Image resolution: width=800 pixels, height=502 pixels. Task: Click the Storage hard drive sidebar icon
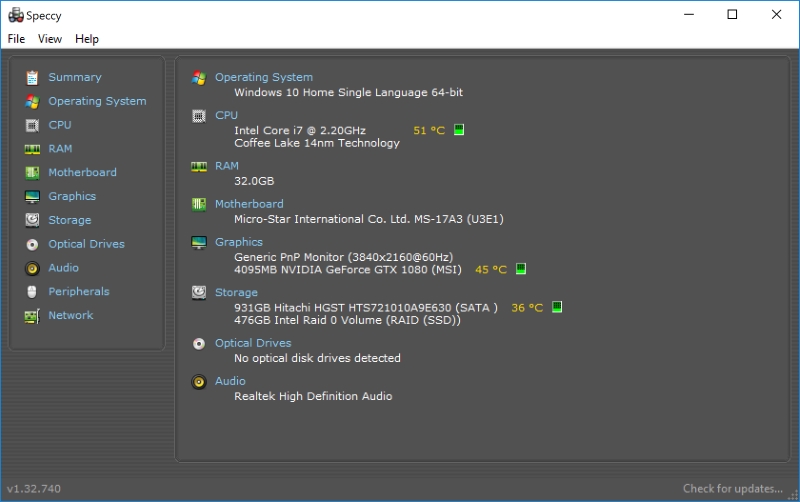tap(32, 220)
